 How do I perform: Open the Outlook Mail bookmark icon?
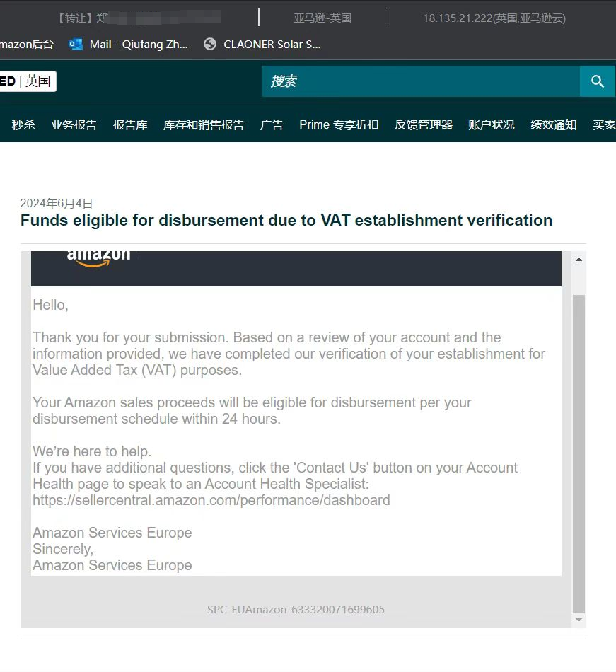pyautogui.click(x=76, y=44)
